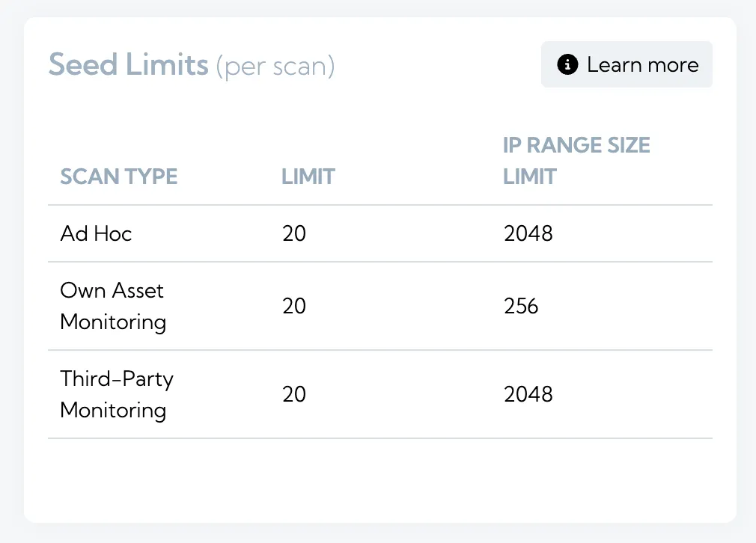The height and width of the screenshot is (543, 756).
Task: Select the Ad Hoc row label
Action: coord(96,234)
